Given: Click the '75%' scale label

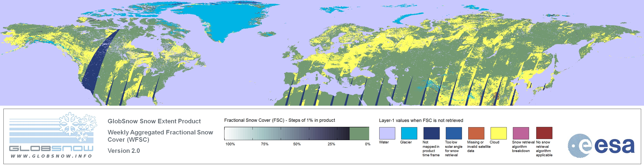Looking at the screenshot, I should coord(265,144).
